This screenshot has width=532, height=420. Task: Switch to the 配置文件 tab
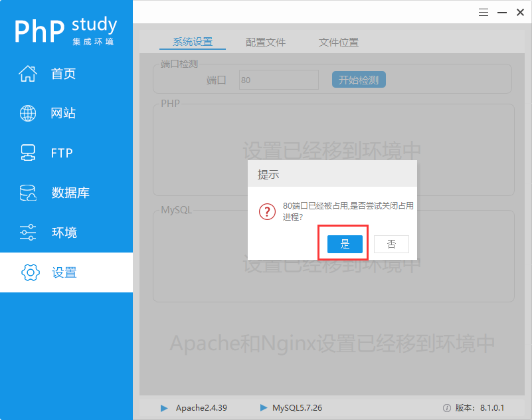[x=266, y=41]
